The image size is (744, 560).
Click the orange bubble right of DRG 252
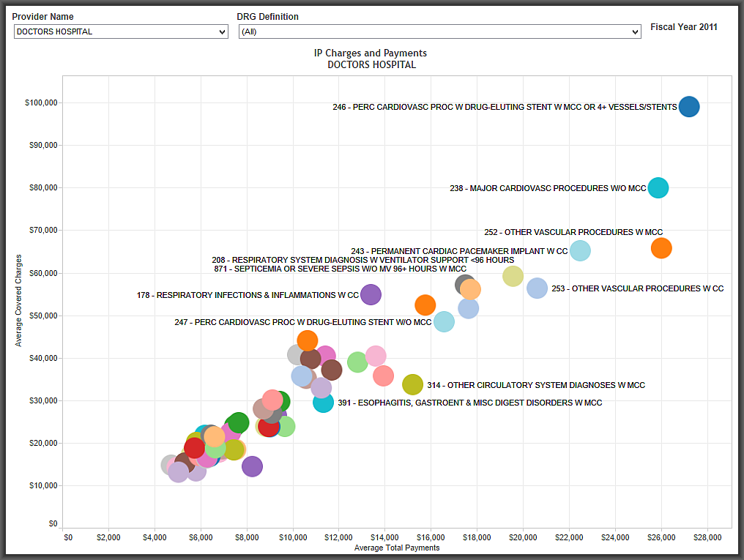(661, 248)
